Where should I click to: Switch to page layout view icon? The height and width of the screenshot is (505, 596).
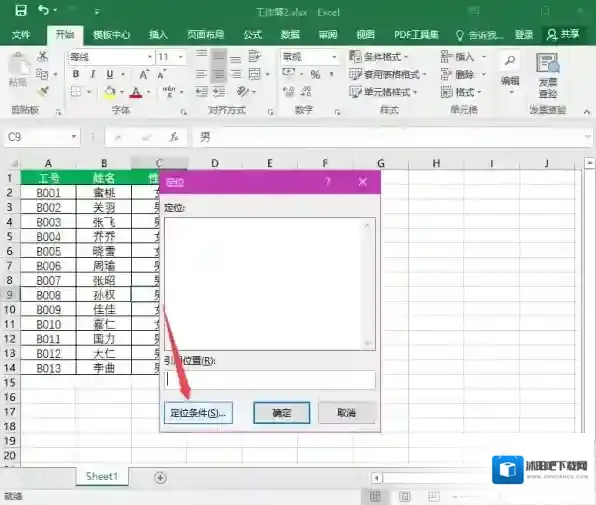coord(405,496)
